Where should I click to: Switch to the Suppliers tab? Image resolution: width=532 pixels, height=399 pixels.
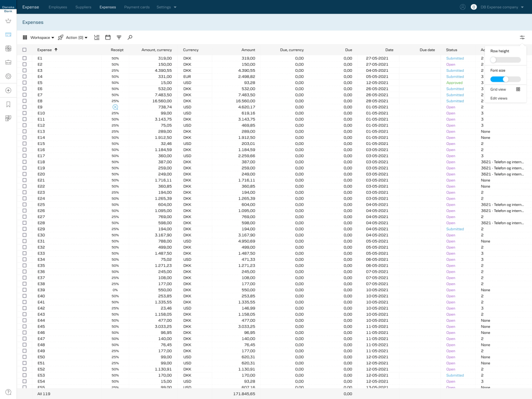pos(83,7)
